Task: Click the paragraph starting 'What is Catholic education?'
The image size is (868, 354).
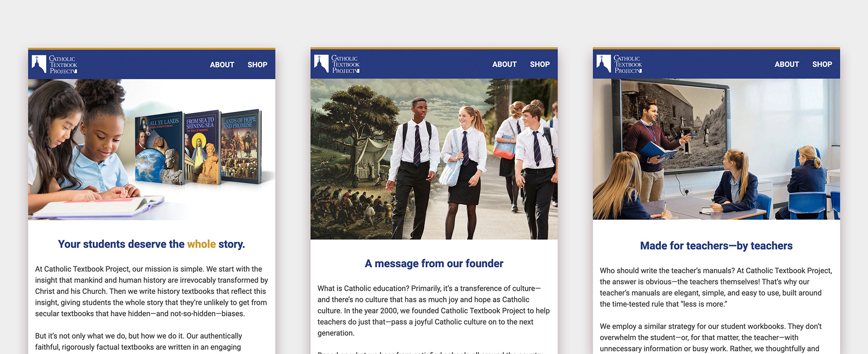Action: tap(434, 311)
